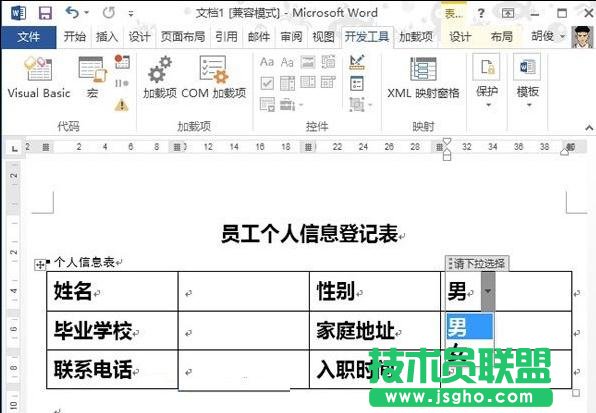Switch to the 审阅 tab
Viewport: 596px width, 413px height.
(291, 36)
